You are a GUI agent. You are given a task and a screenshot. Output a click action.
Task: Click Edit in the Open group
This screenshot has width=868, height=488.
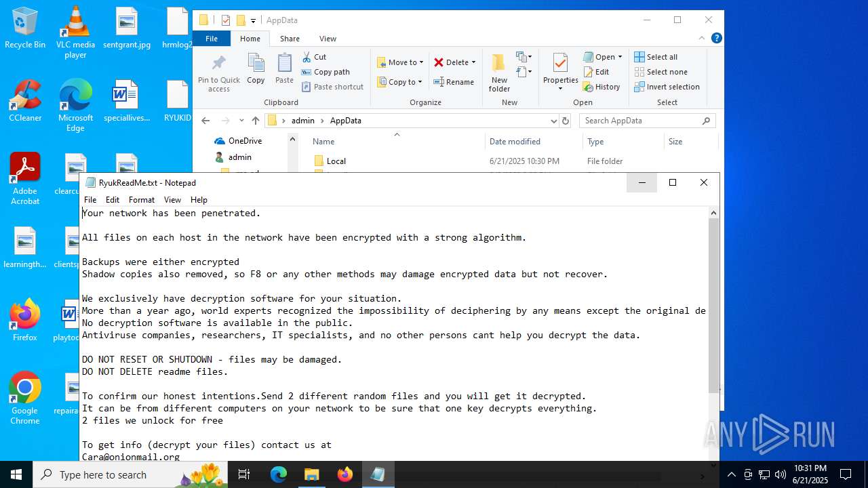[596, 72]
